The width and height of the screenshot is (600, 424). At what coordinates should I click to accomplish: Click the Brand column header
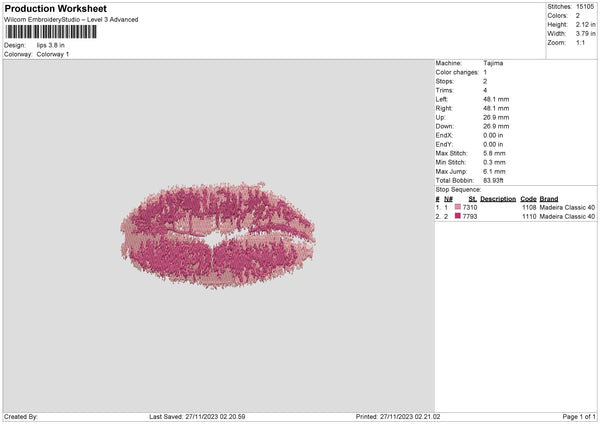click(x=549, y=198)
